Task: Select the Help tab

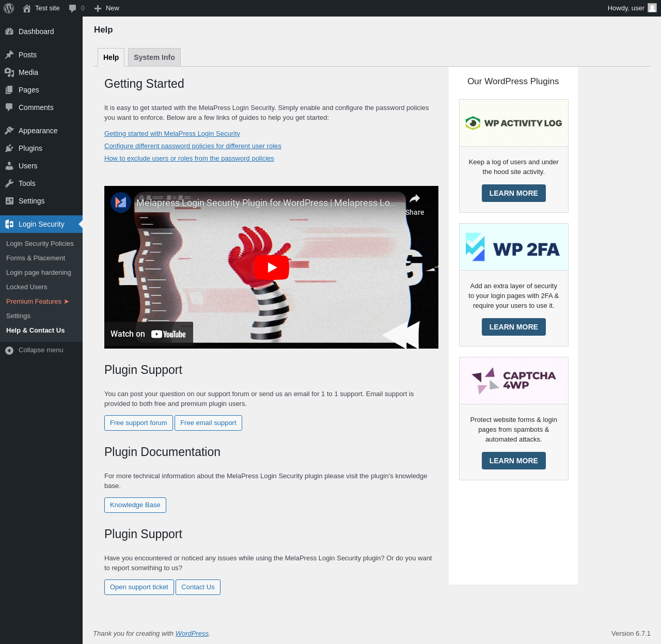Action: pos(111,57)
